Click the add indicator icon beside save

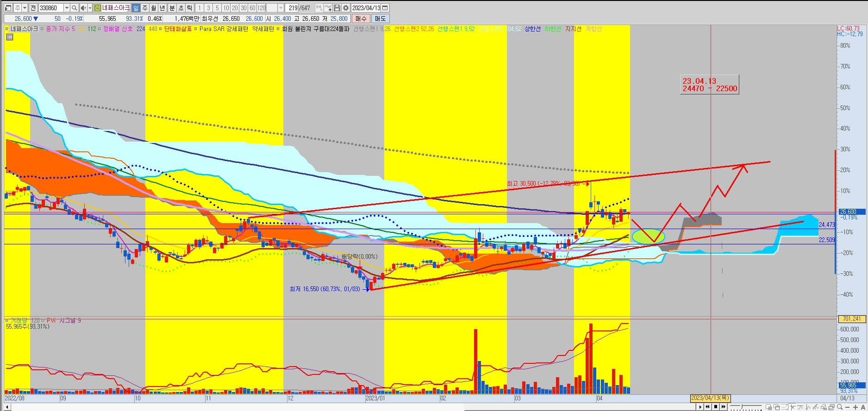[328, 8]
